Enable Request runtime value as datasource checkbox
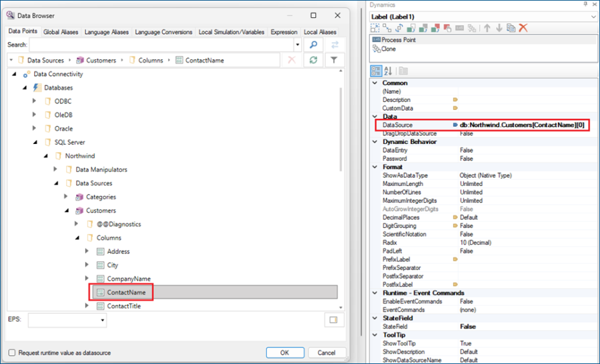 point(12,353)
